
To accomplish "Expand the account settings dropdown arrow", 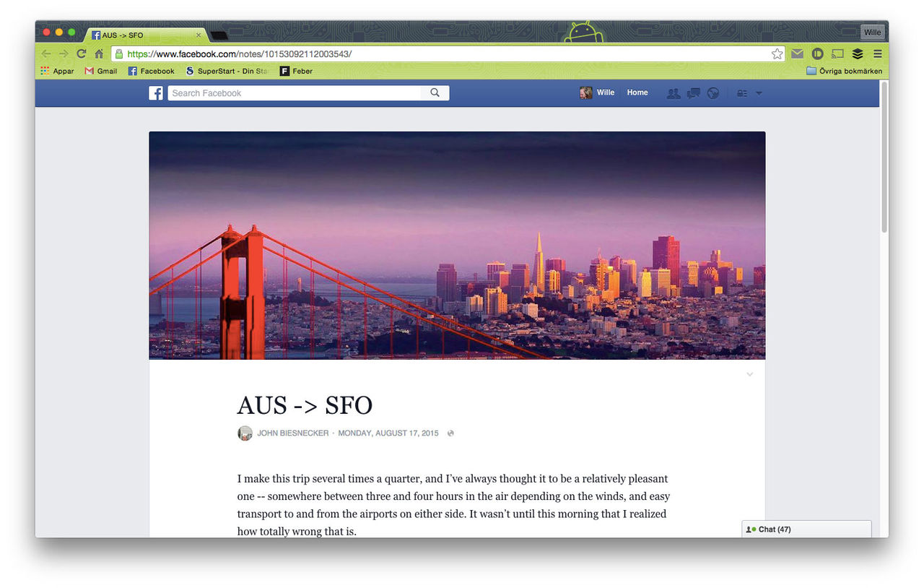I will pos(759,93).
